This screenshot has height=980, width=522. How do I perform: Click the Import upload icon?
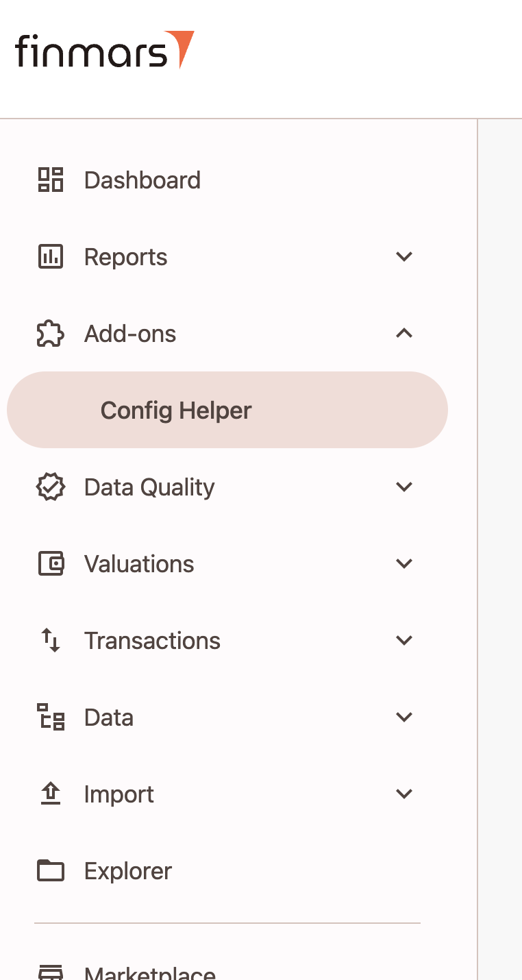(x=50, y=794)
